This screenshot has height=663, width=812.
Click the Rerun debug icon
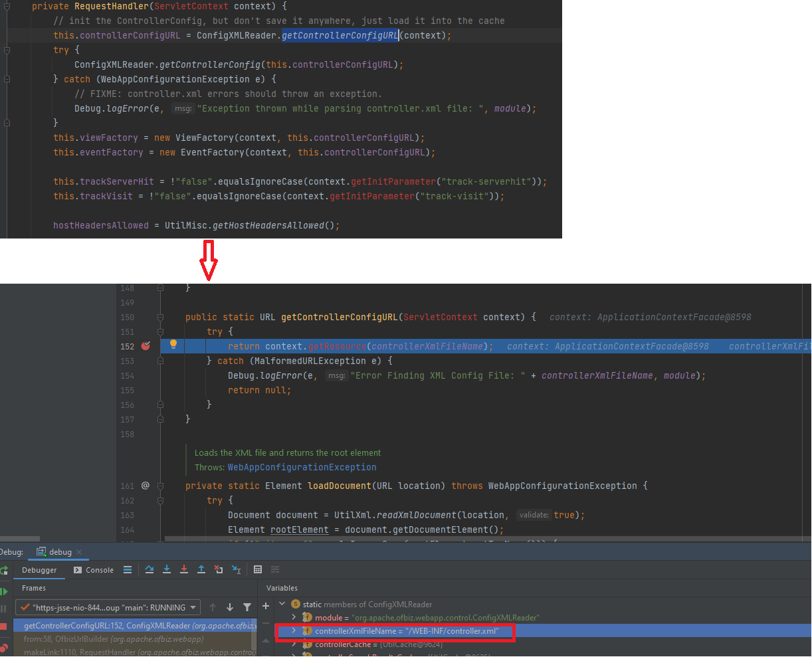3,571
